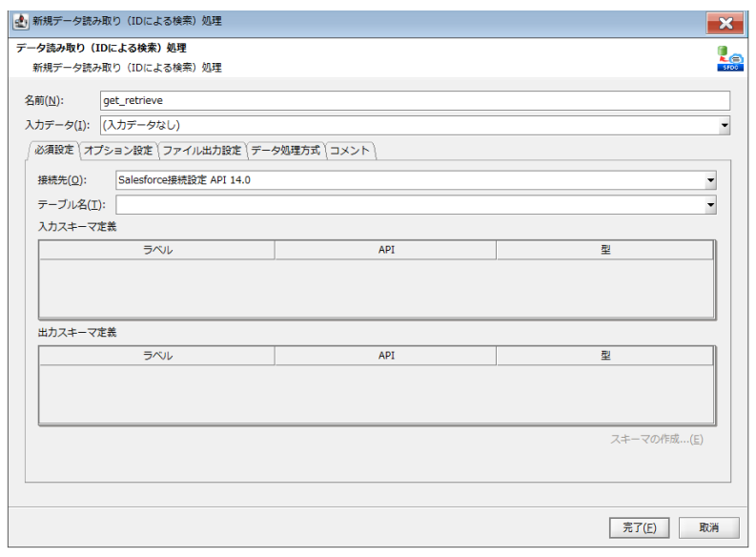Click the 入力スキーマ定義 label
This screenshot has width=756, height=557.
pyautogui.click(x=77, y=227)
